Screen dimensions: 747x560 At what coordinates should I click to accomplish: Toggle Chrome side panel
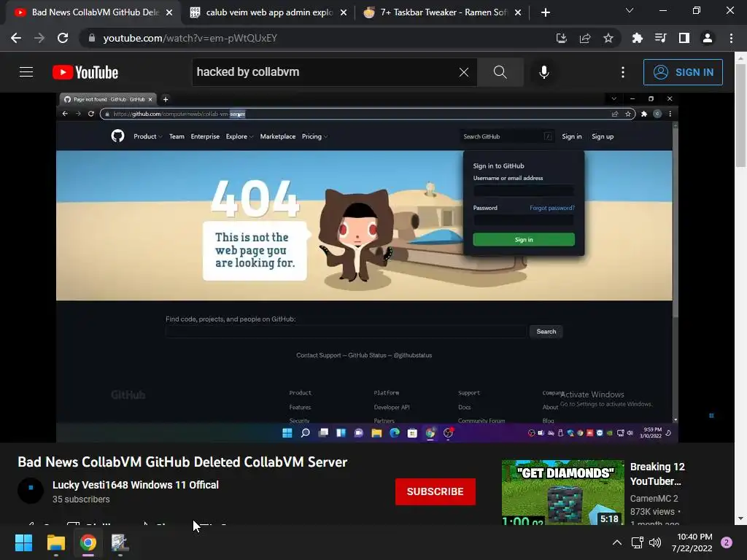click(x=684, y=38)
